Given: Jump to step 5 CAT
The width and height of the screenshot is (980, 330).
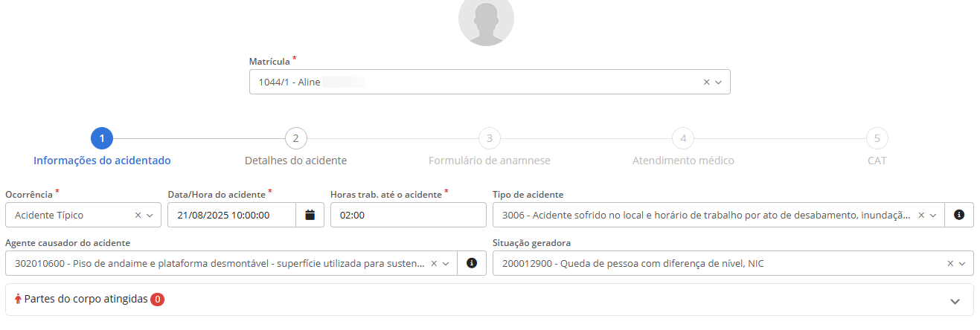Looking at the screenshot, I should (x=877, y=138).
